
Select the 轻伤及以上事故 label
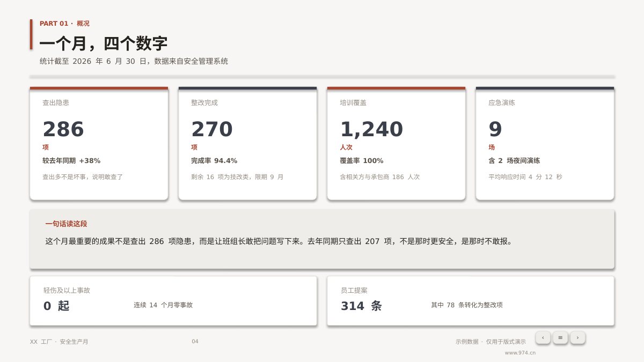[x=67, y=290]
